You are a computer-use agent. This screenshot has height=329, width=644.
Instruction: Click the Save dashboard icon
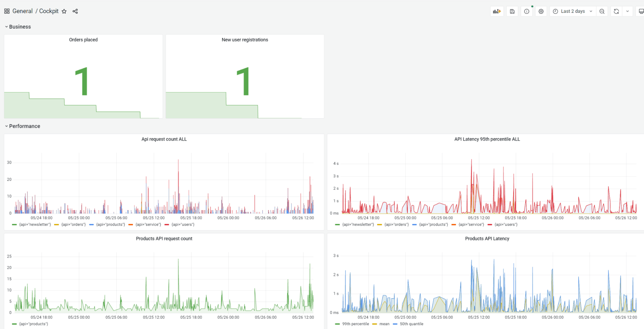512,11
